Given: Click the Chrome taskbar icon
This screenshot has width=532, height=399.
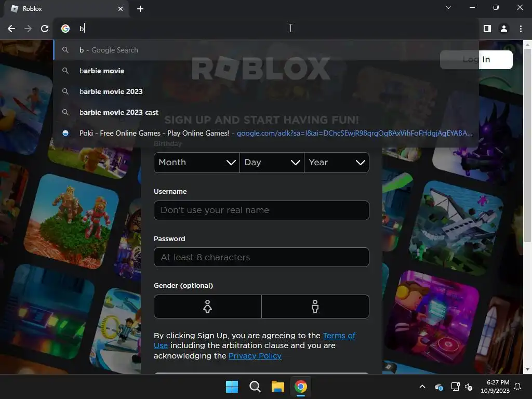Looking at the screenshot, I should point(301,387).
